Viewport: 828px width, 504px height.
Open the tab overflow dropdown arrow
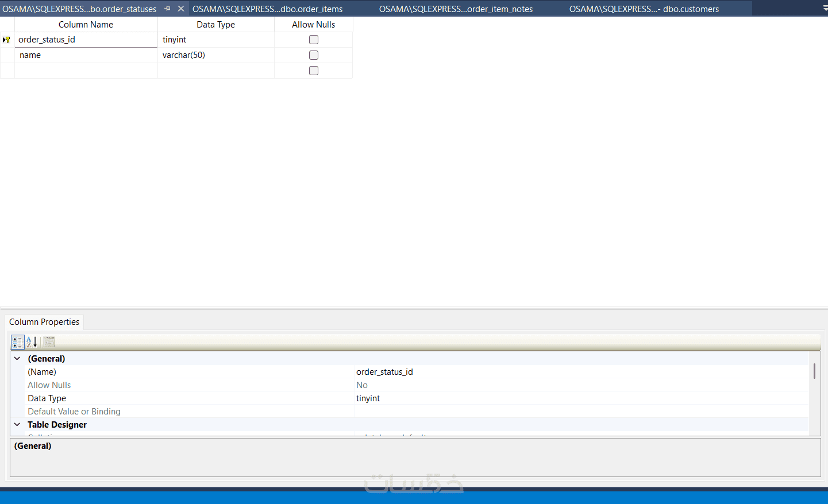tap(825, 9)
